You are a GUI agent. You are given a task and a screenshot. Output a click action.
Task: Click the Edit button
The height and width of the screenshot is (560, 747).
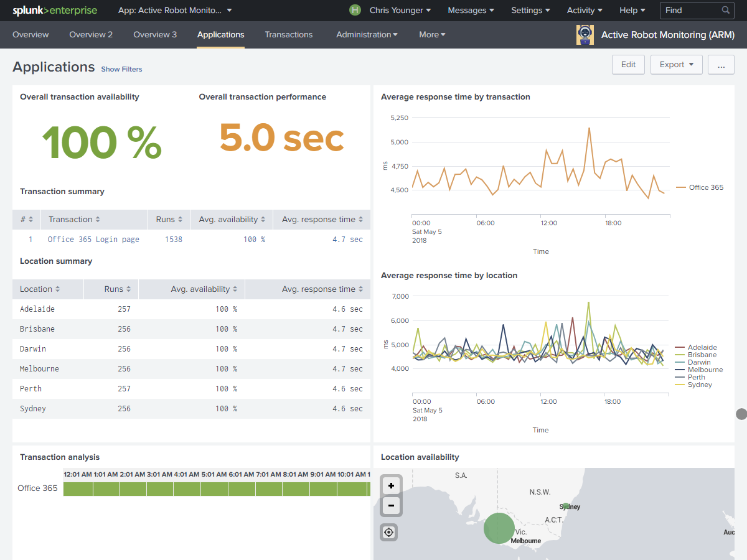(628, 65)
